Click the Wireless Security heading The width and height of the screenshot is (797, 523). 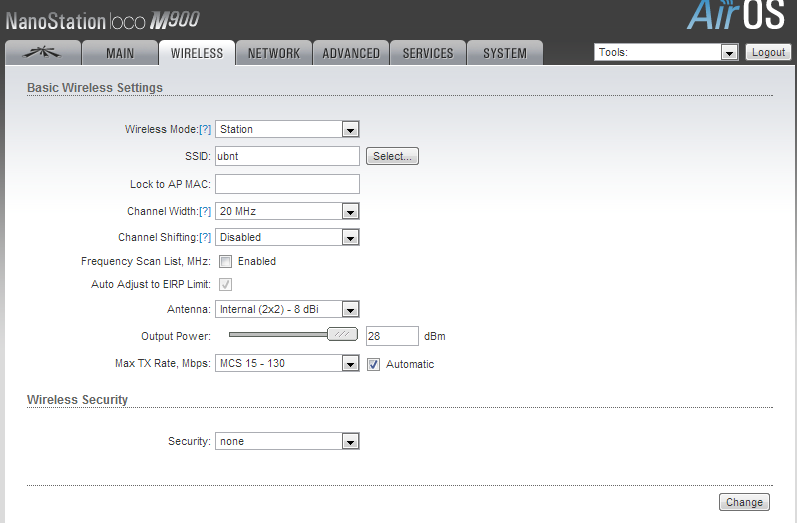(x=77, y=399)
